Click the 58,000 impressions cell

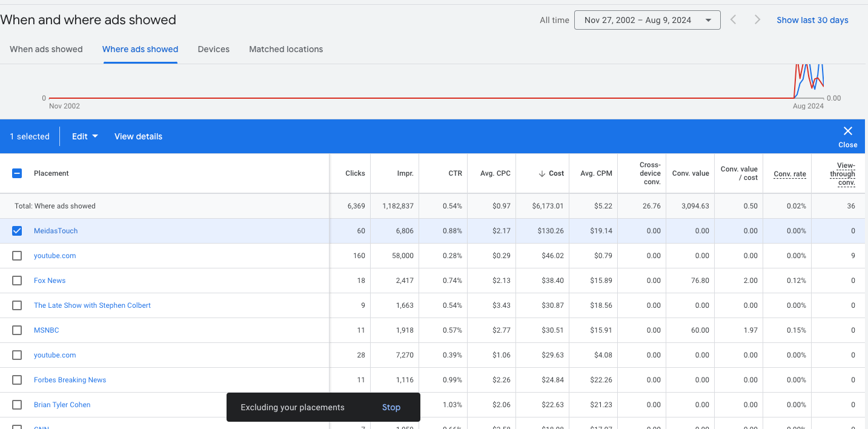pyautogui.click(x=402, y=256)
